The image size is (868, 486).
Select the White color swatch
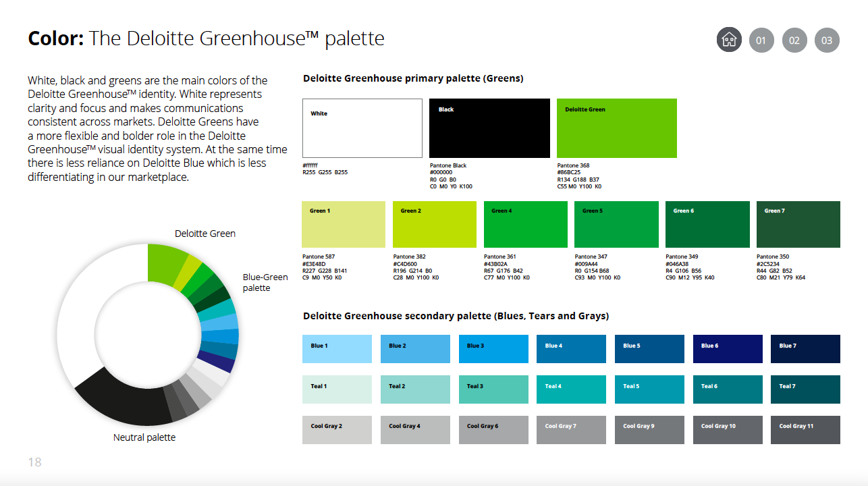coord(362,128)
